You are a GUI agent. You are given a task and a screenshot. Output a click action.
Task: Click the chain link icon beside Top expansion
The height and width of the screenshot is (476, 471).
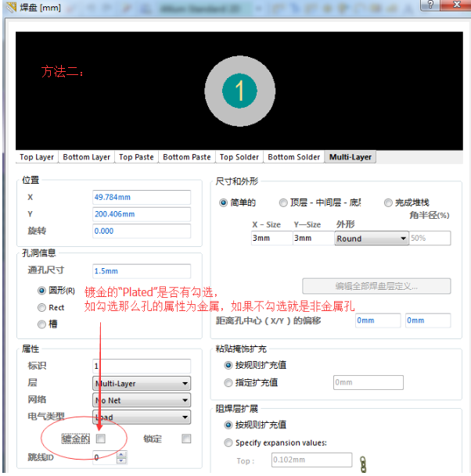tap(362, 463)
